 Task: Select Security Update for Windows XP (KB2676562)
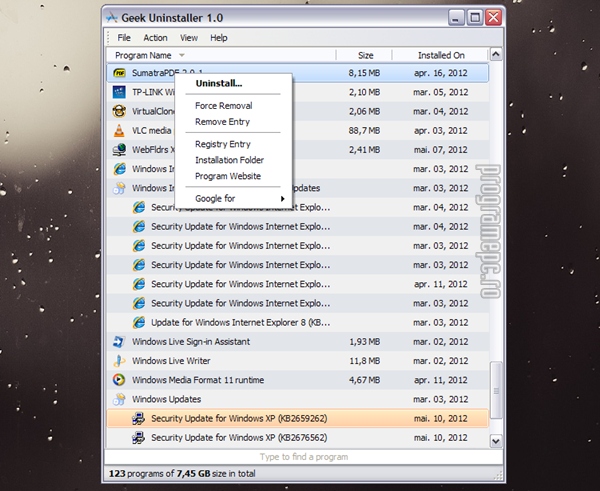click(x=298, y=437)
